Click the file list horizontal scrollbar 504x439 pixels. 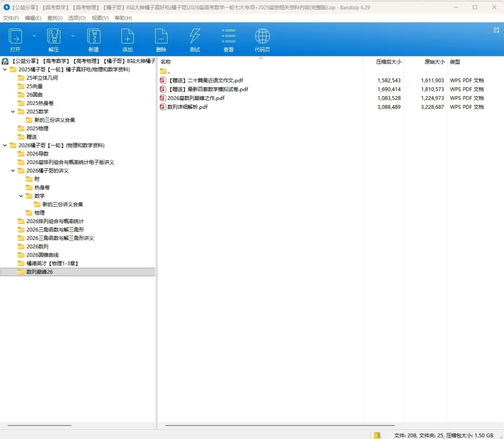pyautogui.click(x=280, y=425)
